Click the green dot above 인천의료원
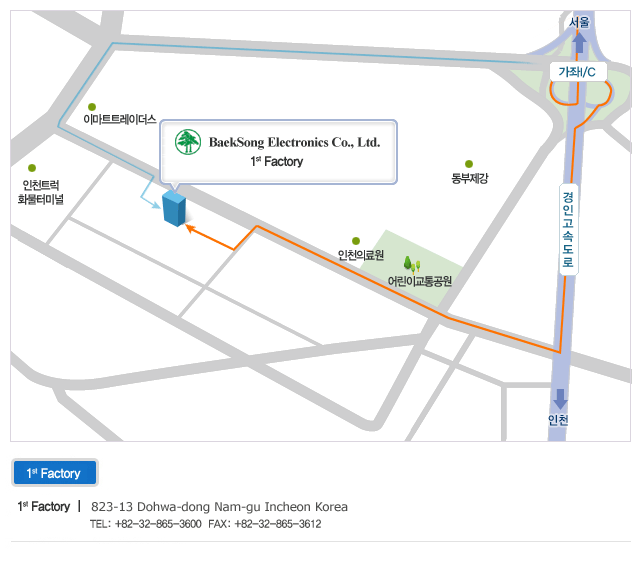 pyautogui.click(x=356, y=241)
